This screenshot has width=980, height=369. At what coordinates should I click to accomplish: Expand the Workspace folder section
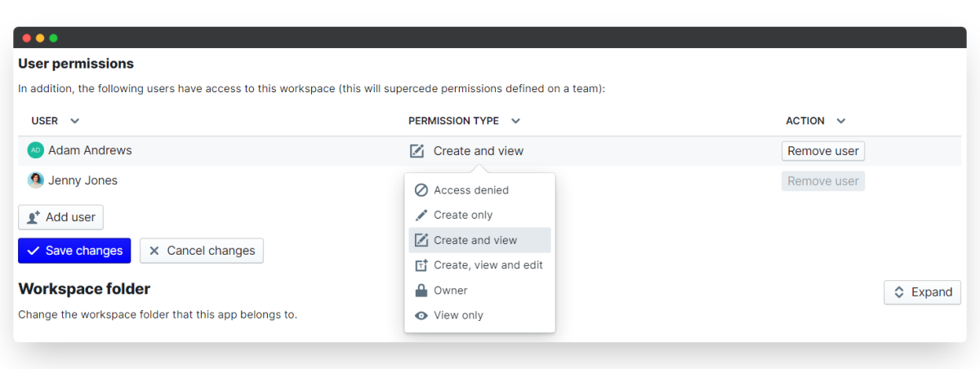click(x=922, y=292)
